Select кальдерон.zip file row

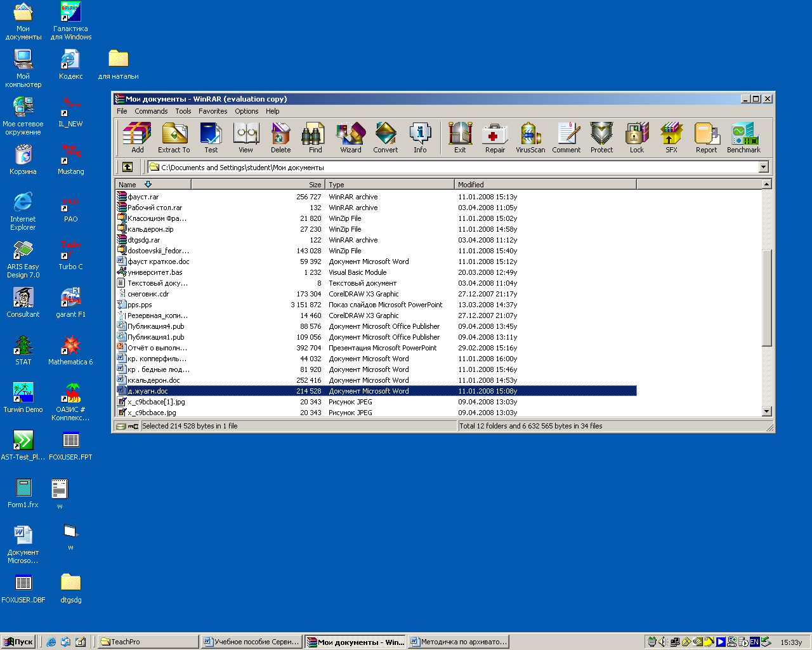click(376, 229)
